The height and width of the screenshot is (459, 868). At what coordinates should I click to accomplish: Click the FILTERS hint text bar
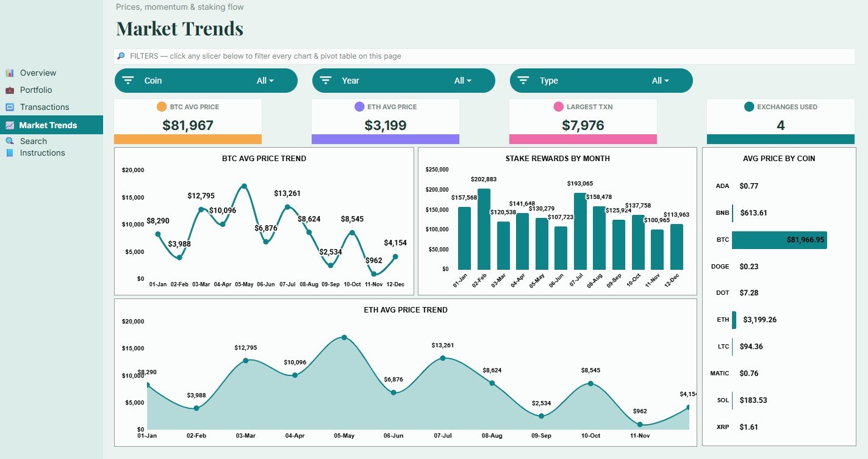(484, 56)
